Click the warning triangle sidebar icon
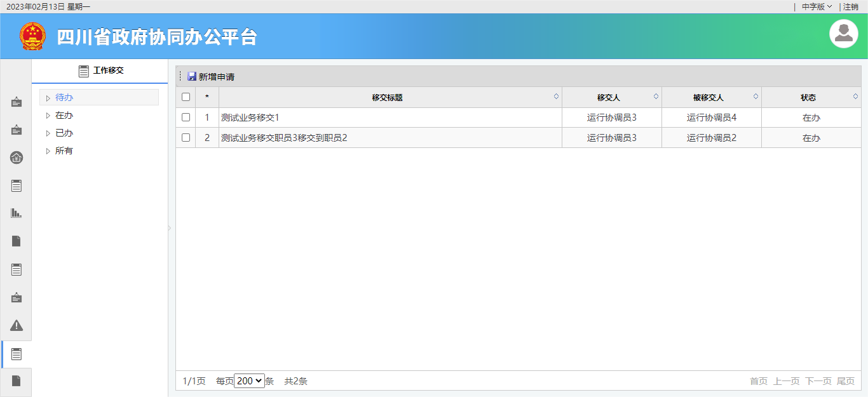The height and width of the screenshot is (397, 868). (17, 325)
